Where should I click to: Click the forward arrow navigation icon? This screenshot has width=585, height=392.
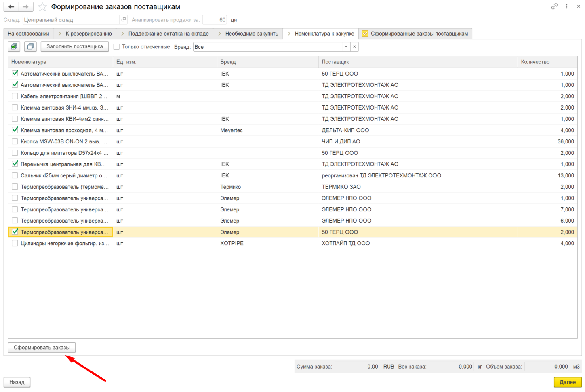pyautogui.click(x=26, y=7)
